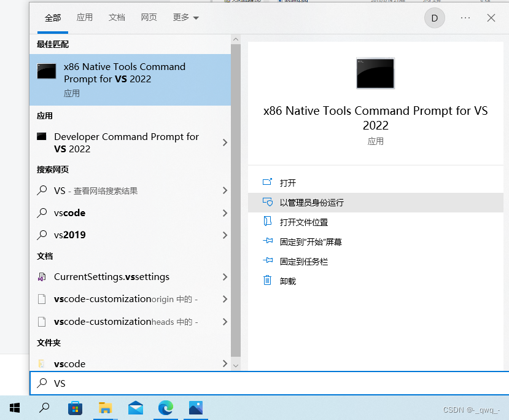Click vscode-customizationorigin document icon
The image size is (509, 420).
(42, 299)
